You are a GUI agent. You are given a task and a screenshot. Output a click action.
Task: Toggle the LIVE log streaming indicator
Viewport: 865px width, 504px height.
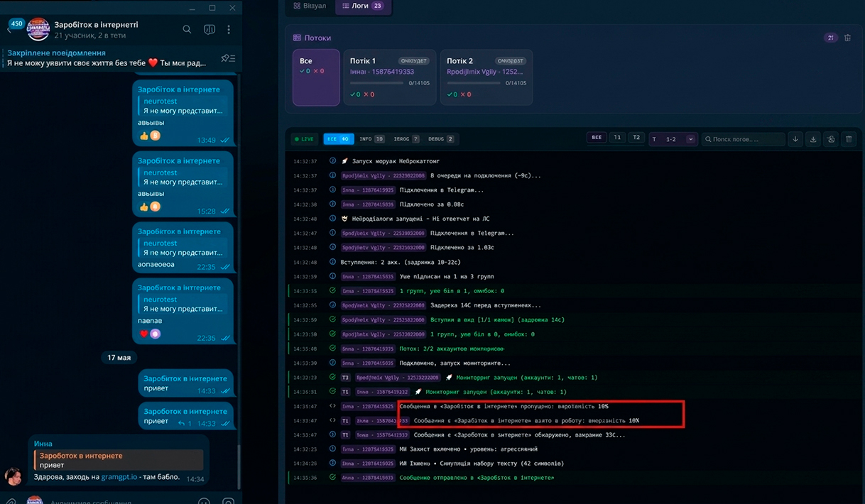(x=304, y=139)
